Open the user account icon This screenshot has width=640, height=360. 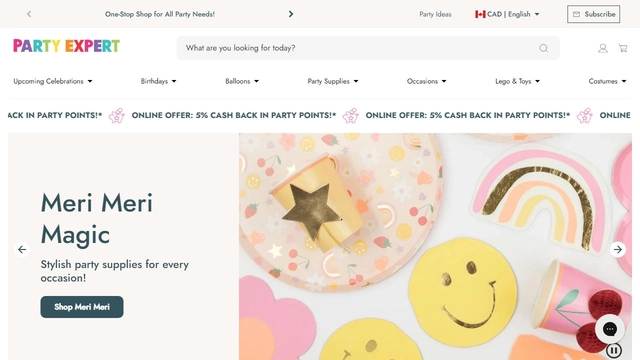click(x=602, y=48)
